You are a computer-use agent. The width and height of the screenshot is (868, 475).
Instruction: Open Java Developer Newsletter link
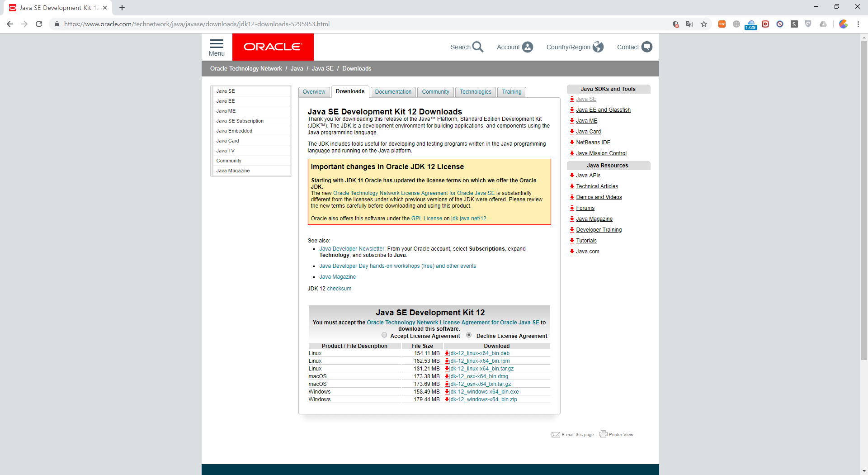(x=352, y=249)
